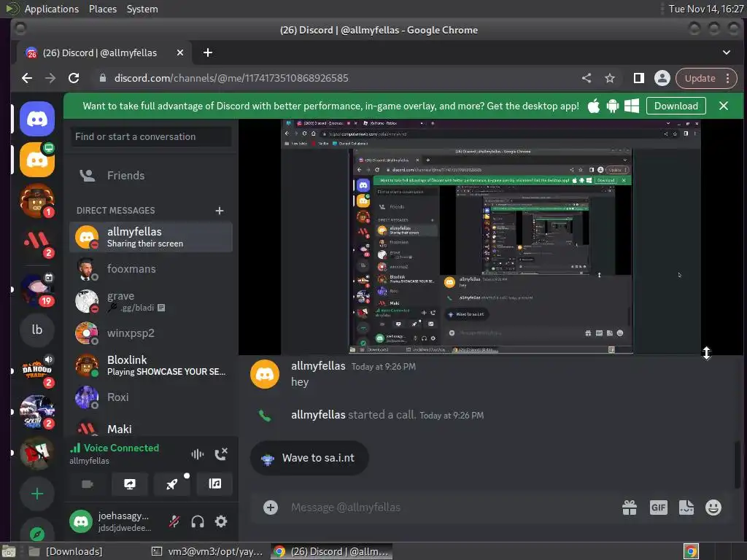Click the Windows download icon in banner
Image resolution: width=747 pixels, height=560 pixels.
pyautogui.click(x=632, y=106)
